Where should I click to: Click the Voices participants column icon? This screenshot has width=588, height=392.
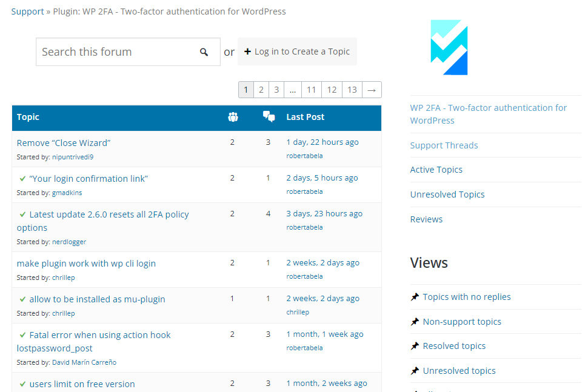coord(233,117)
